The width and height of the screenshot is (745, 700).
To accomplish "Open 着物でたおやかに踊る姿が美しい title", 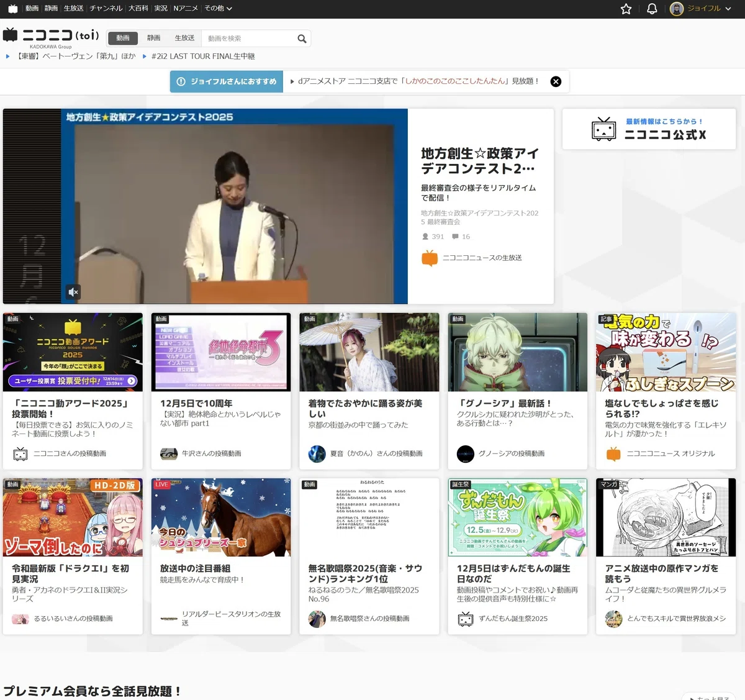I will 366,409.
